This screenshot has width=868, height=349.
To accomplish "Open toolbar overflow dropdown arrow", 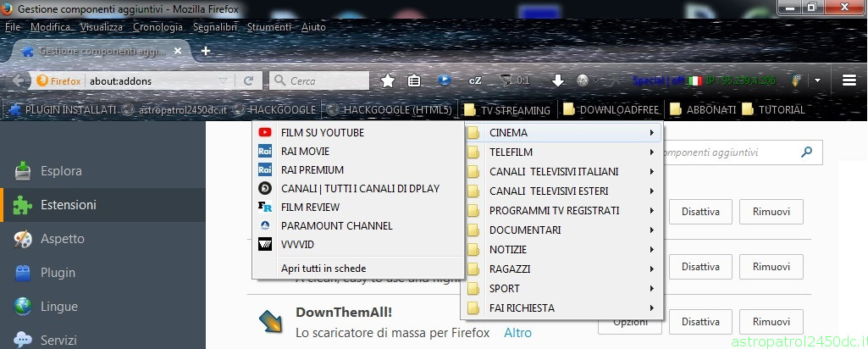I will coord(818,80).
